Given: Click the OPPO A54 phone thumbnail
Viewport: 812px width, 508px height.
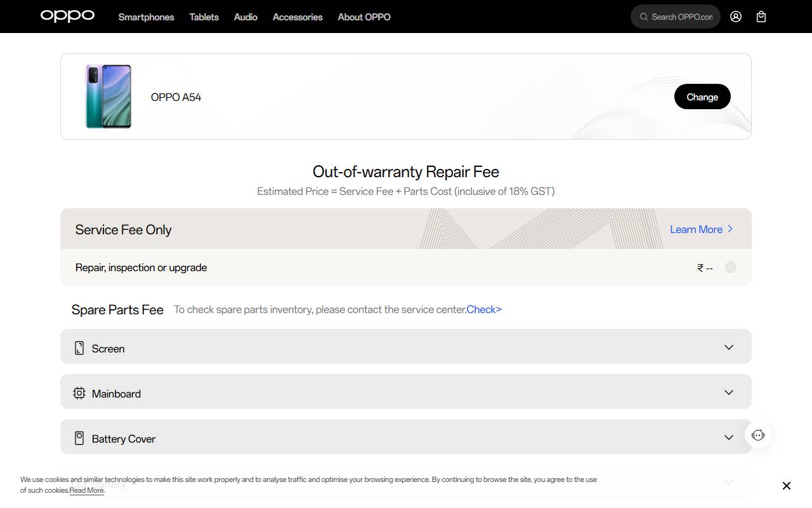Looking at the screenshot, I should point(108,97).
